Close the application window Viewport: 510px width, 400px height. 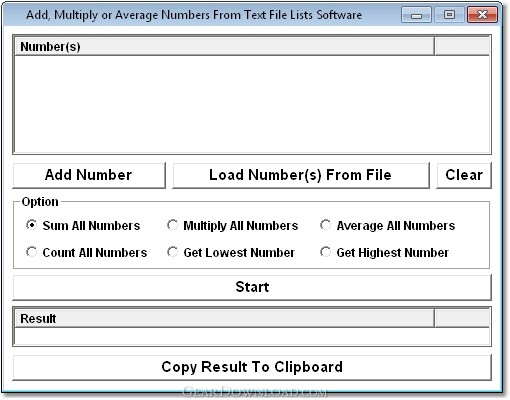(482, 15)
